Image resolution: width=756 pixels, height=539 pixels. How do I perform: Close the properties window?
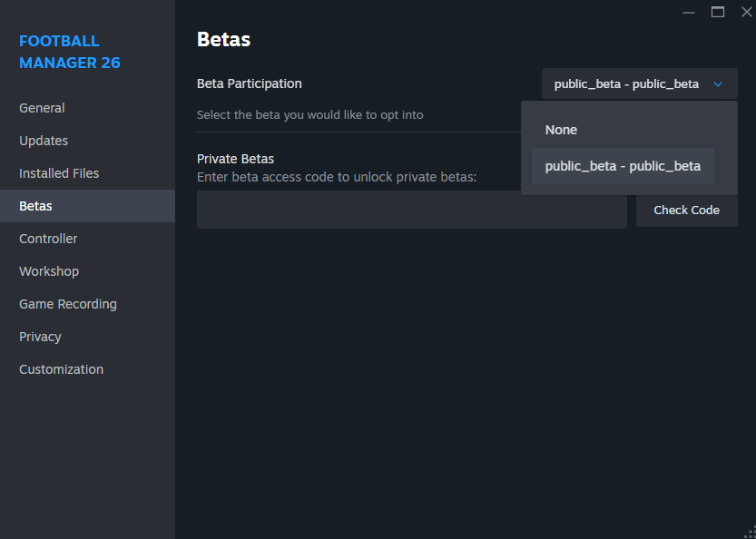(x=746, y=12)
